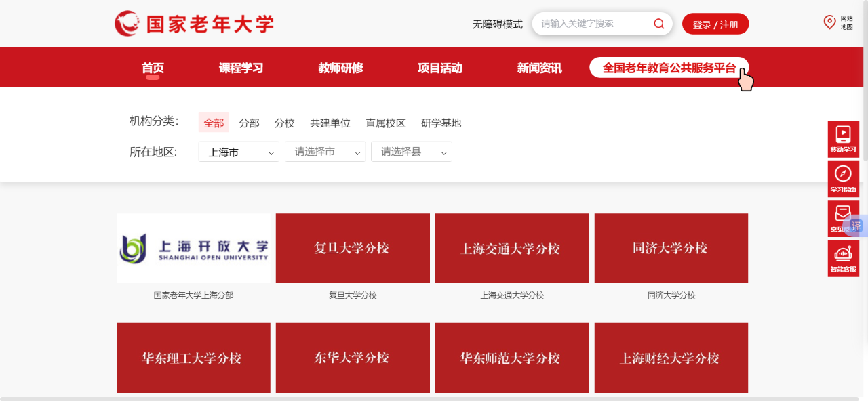Screen dimensions: 868x401
Task: Open the 课程学习 nav tab
Action: tap(241, 68)
